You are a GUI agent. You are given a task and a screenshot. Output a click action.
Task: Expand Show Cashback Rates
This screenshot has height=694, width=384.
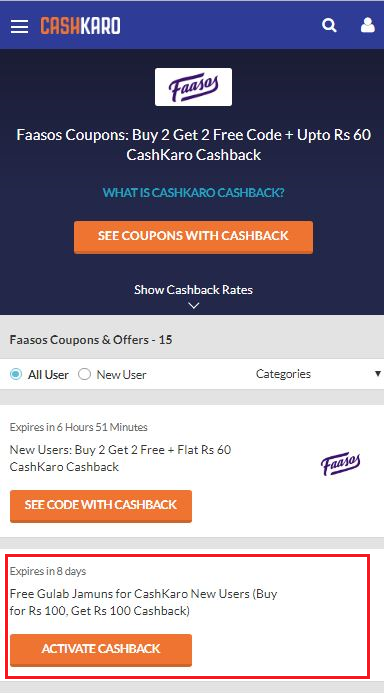pyautogui.click(x=193, y=290)
